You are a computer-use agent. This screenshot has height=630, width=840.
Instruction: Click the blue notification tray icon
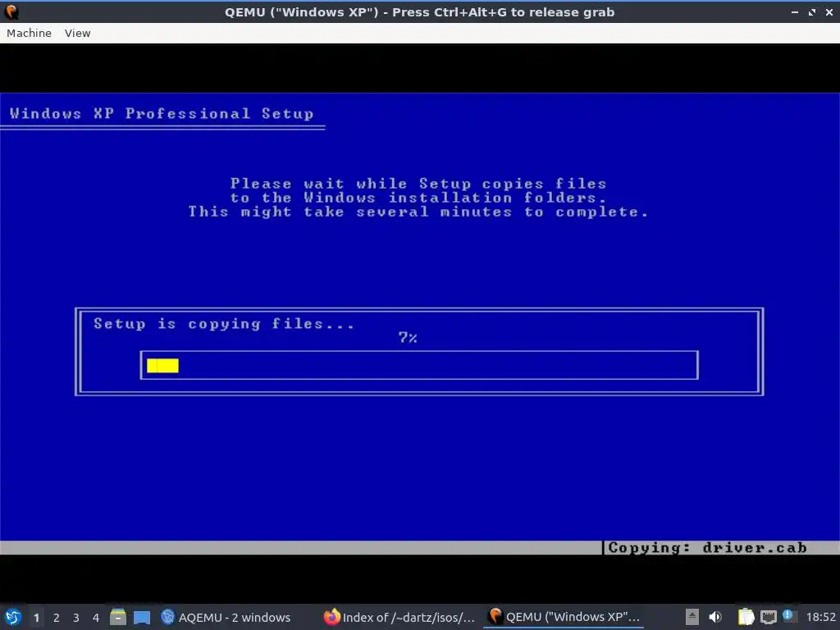point(788,615)
